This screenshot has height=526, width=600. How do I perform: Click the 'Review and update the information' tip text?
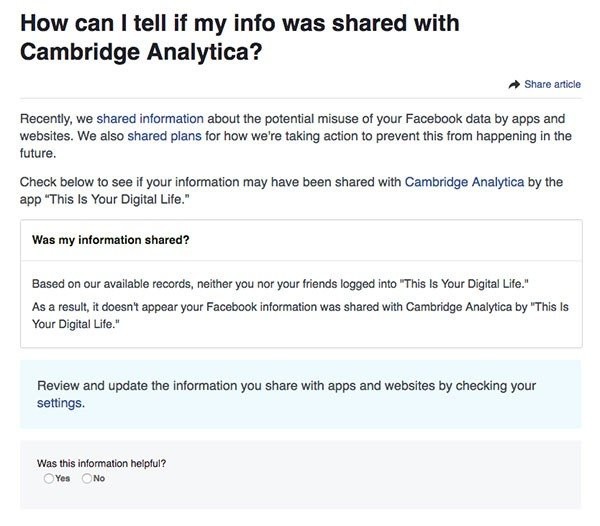[x=286, y=394]
